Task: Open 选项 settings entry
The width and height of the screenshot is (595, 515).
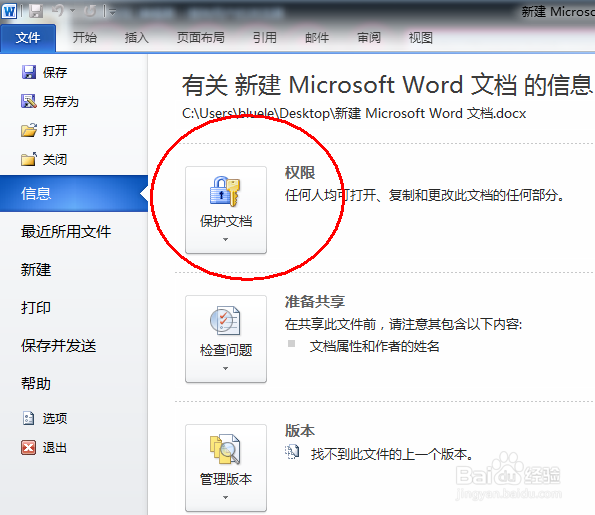Action: click(55, 418)
